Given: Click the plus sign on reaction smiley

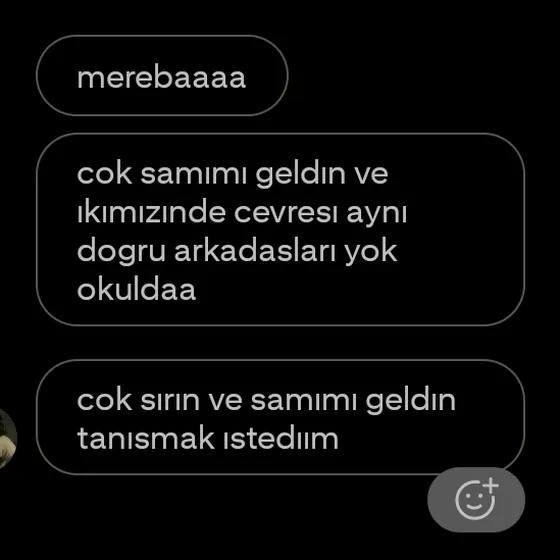Looking at the screenshot, I should click(x=491, y=485).
